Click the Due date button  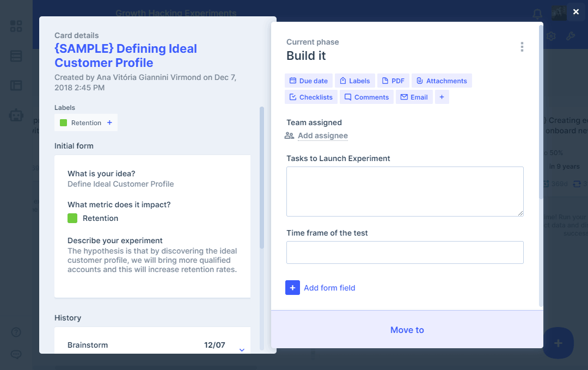click(308, 81)
